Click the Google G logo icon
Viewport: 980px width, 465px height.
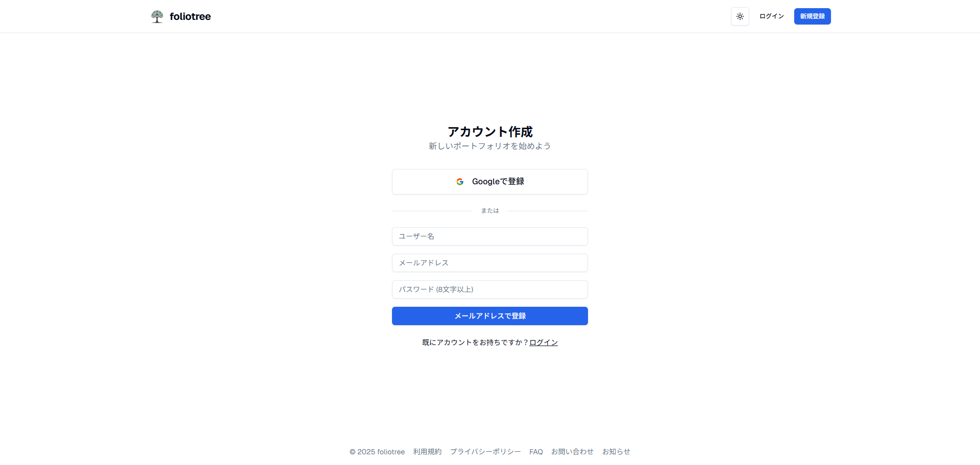coord(460,182)
